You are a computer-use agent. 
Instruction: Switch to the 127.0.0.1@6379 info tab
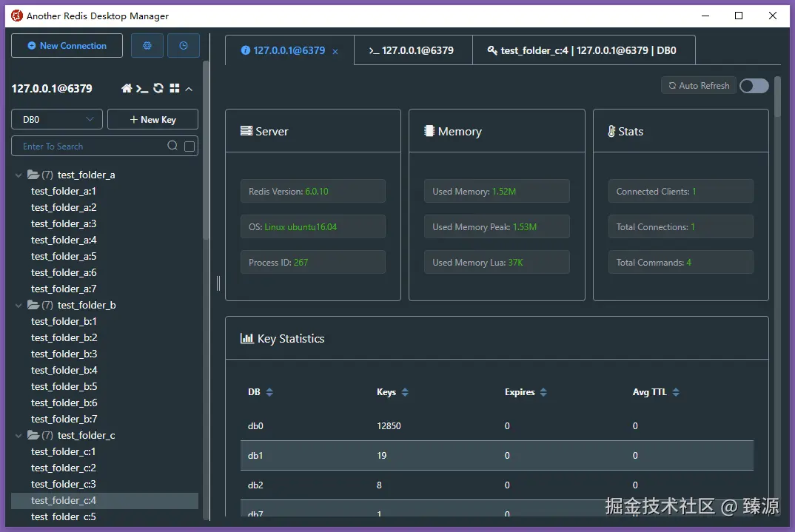[x=289, y=50]
